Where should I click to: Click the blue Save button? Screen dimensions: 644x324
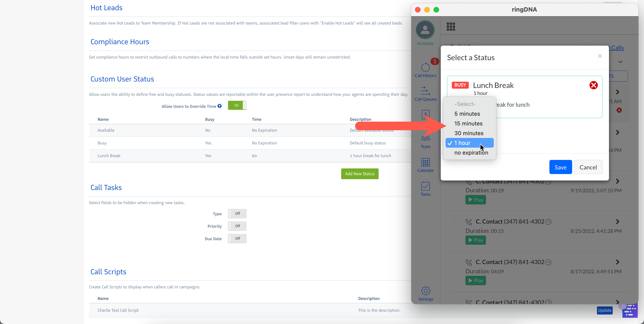(x=560, y=167)
